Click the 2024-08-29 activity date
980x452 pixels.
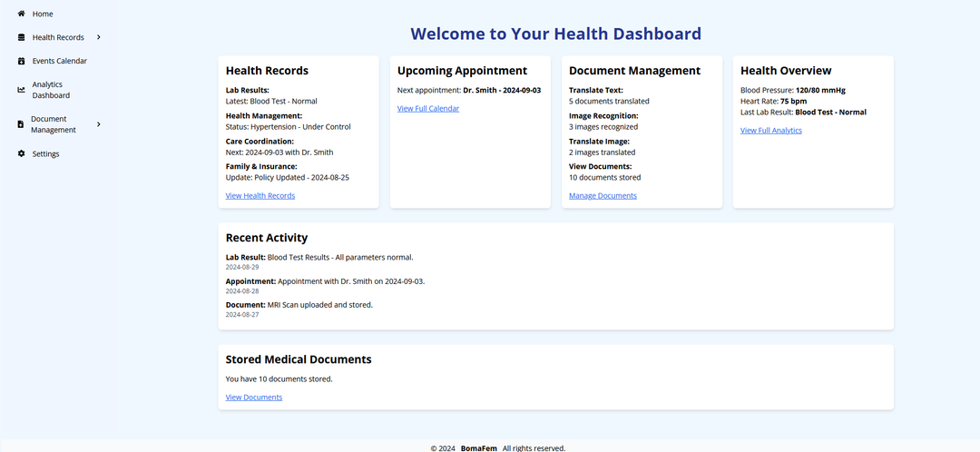click(242, 268)
